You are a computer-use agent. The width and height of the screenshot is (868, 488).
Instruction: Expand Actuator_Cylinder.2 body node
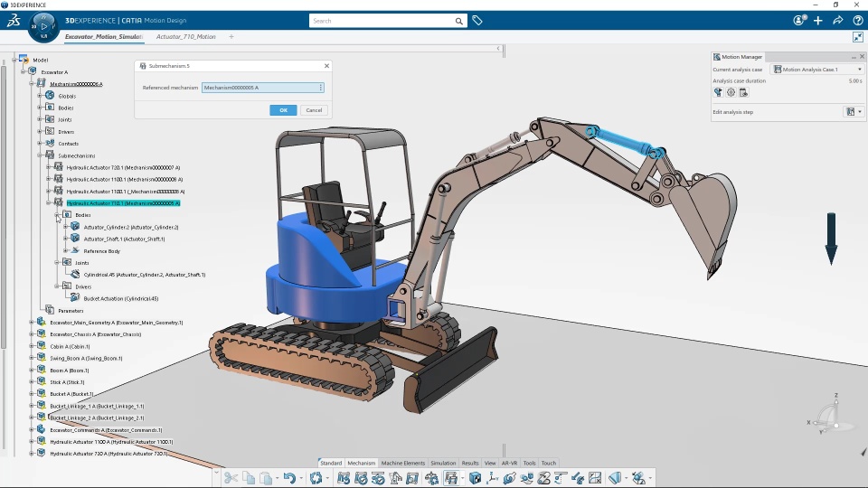(65, 227)
